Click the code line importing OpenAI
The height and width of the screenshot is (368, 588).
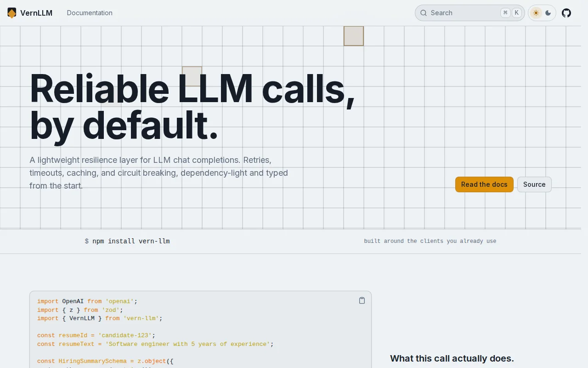point(87,301)
